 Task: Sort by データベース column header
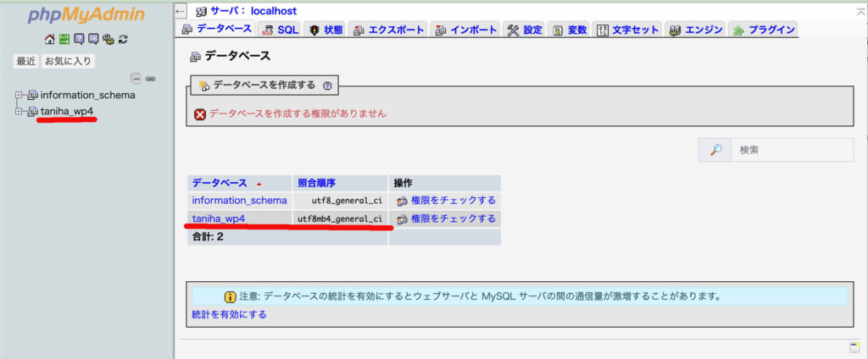click(220, 183)
